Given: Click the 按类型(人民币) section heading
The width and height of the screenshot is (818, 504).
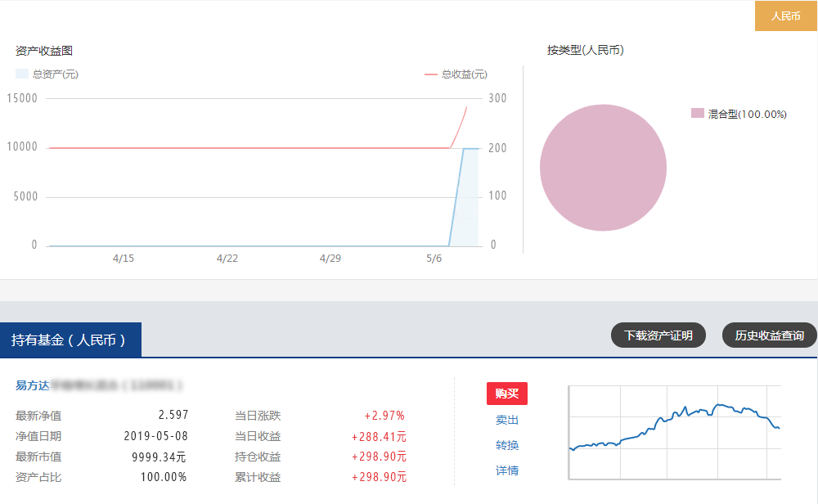Looking at the screenshot, I should (x=585, y=50).
